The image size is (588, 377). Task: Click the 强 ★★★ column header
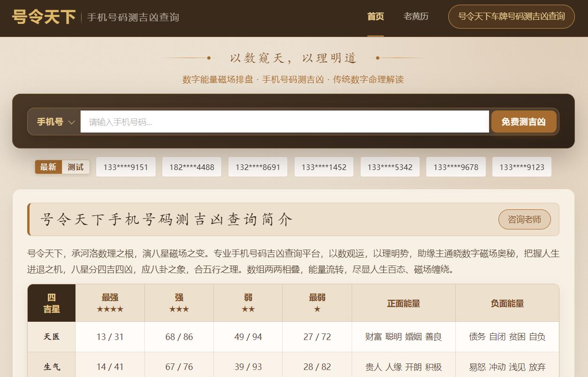[x=179, y=303]
